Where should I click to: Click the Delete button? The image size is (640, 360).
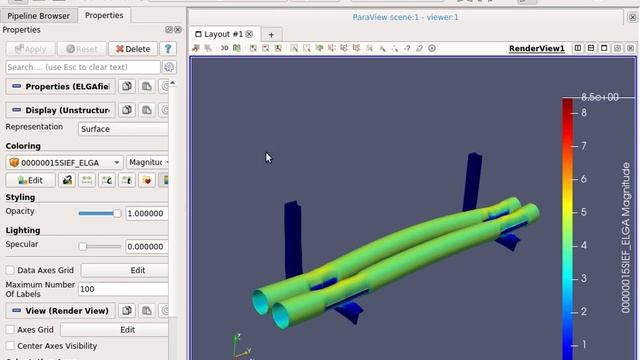tap(133, 49)
